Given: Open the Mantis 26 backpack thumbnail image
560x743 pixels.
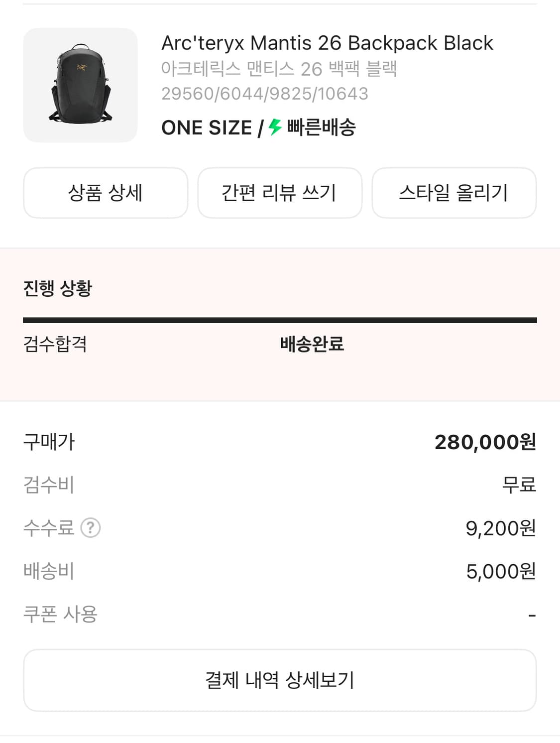Looking at the screenshot, I should coord(80,85).
